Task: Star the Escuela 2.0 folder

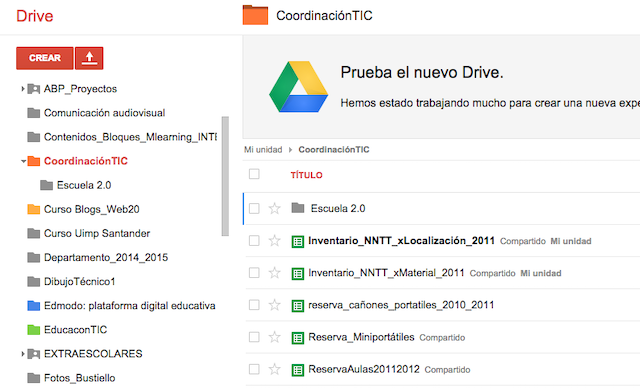Action: (x=275, y=208)
